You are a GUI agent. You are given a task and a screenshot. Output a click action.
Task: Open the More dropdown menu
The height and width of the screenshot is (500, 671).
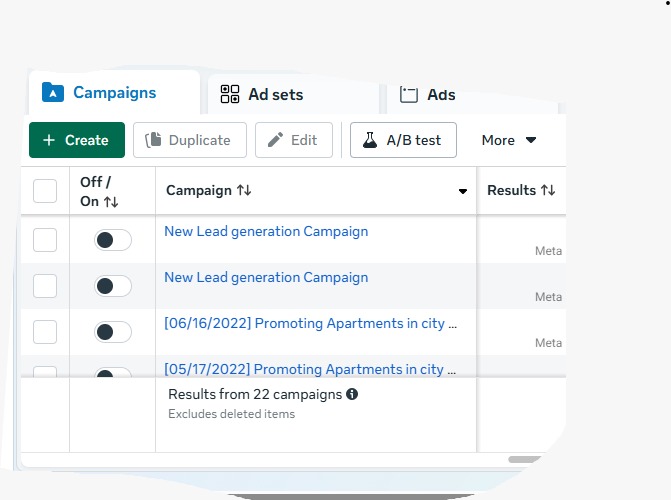pos(509,140)
